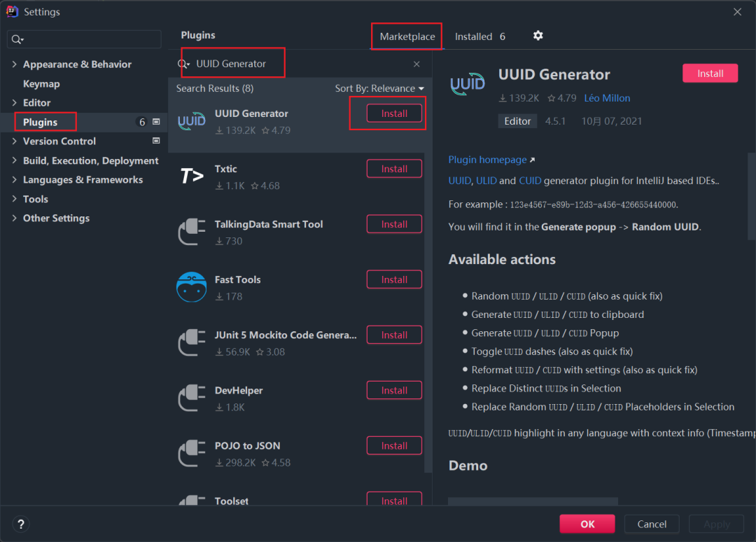Expand the Other Settings node
This screenshot has width=756, height=542.
point(14,218)
